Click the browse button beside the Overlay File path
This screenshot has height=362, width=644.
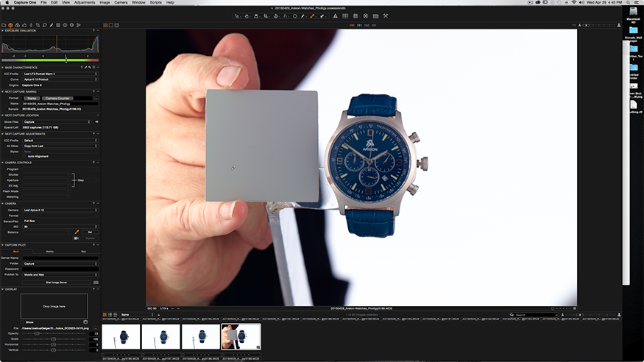click(96, 328)
